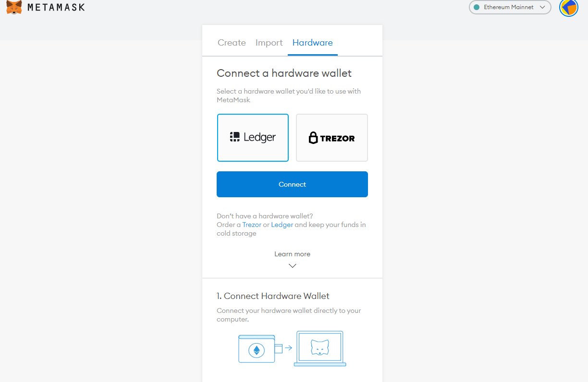Select the Ledger hardware wallet option
The image size is (588, 382).
(x=253, y=138)
